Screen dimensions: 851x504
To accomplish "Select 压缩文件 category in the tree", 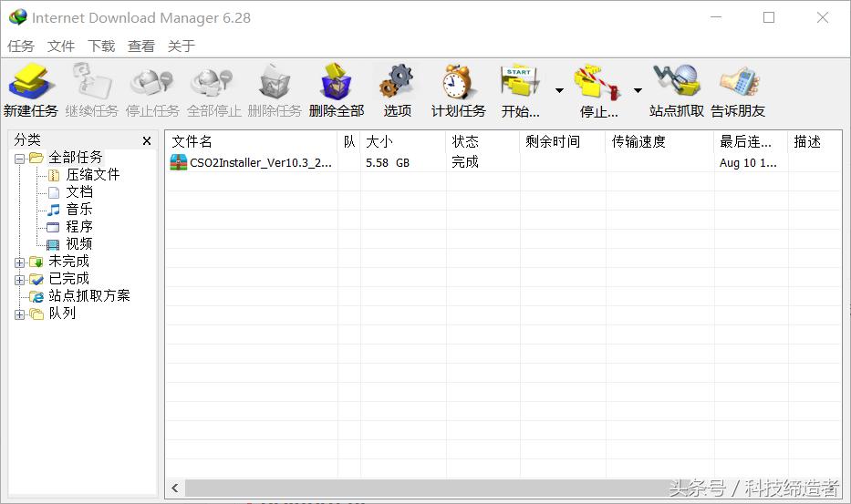I will click(x=92, y=175).
